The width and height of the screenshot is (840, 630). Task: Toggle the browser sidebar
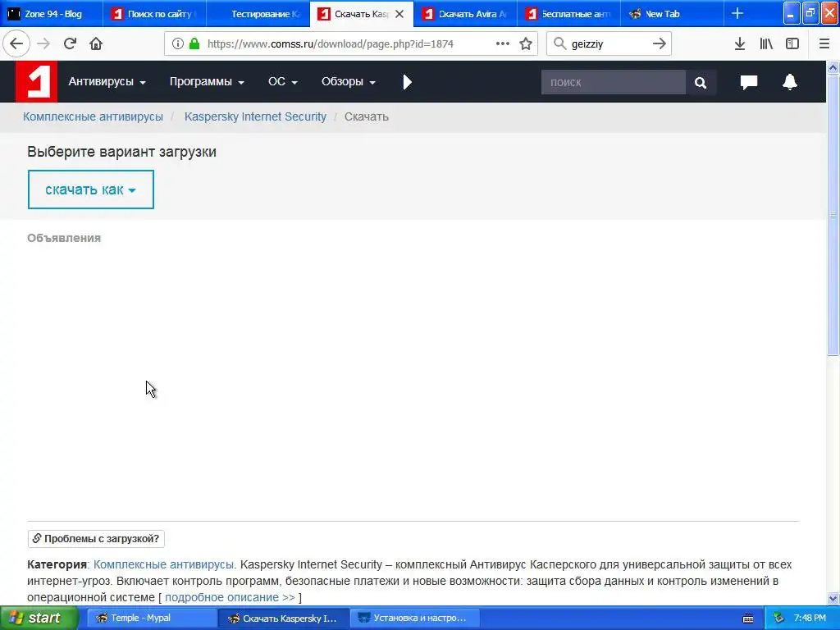(x=792, y=44)
